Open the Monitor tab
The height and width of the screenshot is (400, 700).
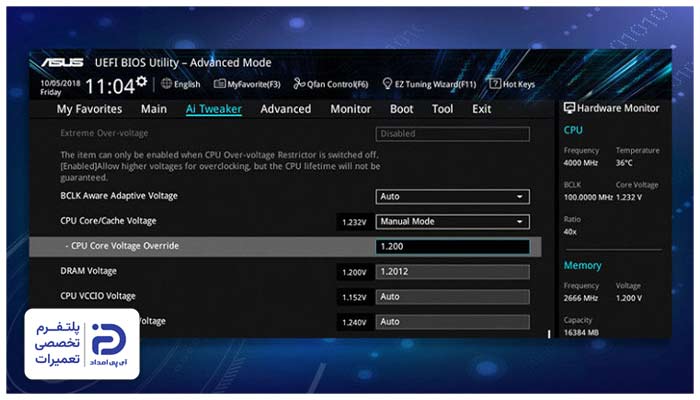point(350,109)
